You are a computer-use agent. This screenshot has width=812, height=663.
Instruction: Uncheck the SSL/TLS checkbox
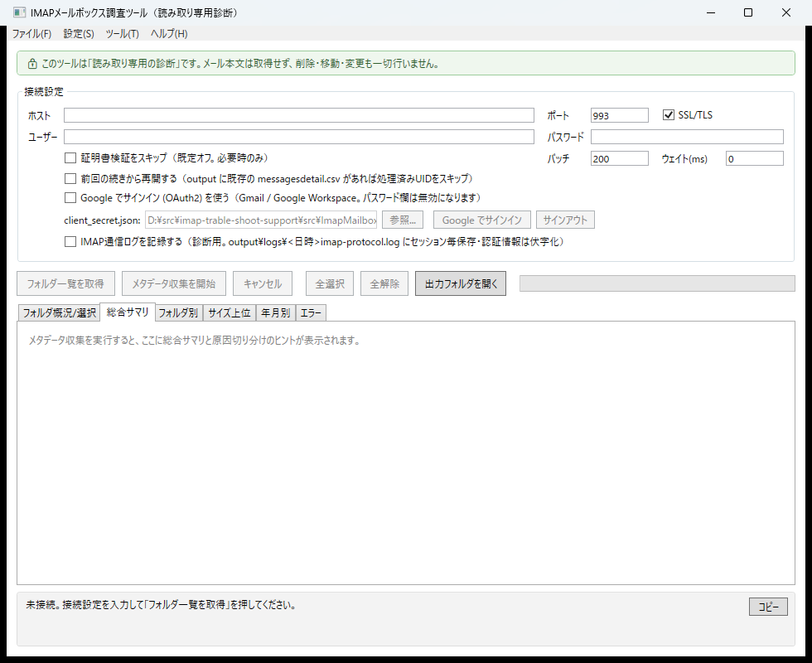point(669,115)
